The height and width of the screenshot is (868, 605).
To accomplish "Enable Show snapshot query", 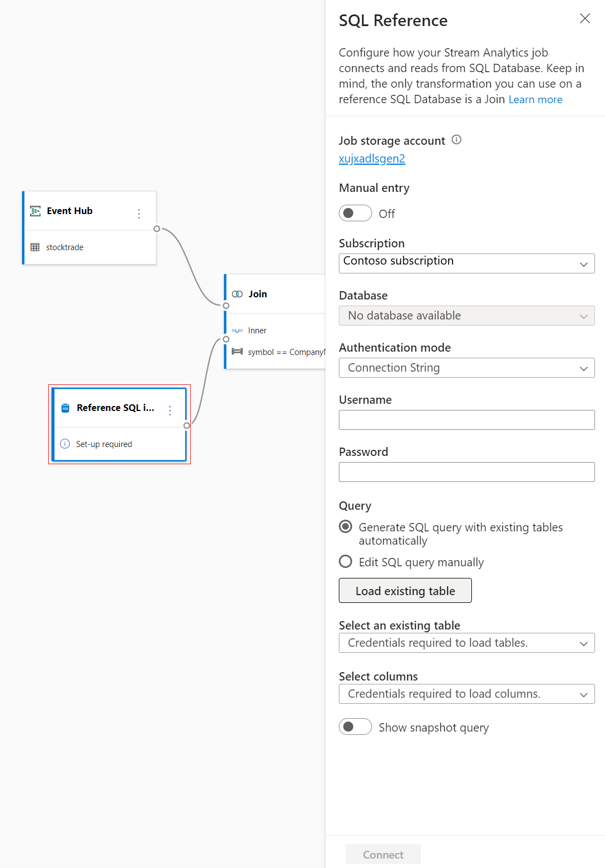I will click(x=355, y=726).
